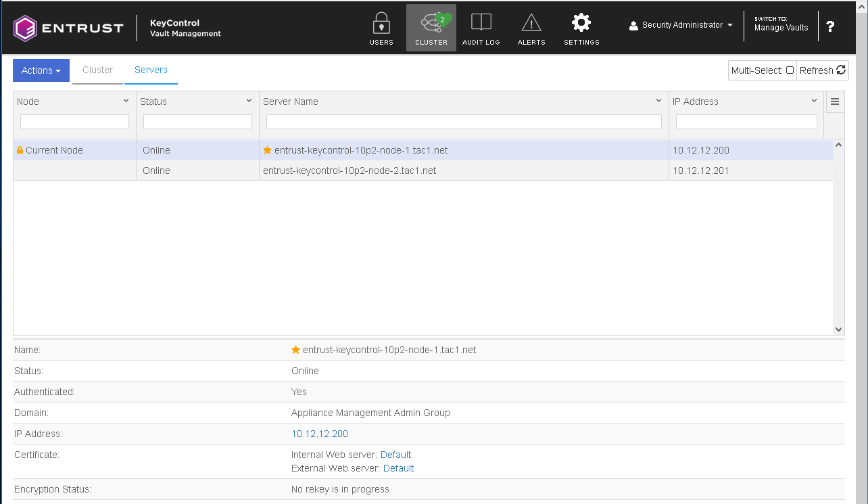Click the grid column menu icon
This screenshot has height=504, width=868.
(835, 101)
